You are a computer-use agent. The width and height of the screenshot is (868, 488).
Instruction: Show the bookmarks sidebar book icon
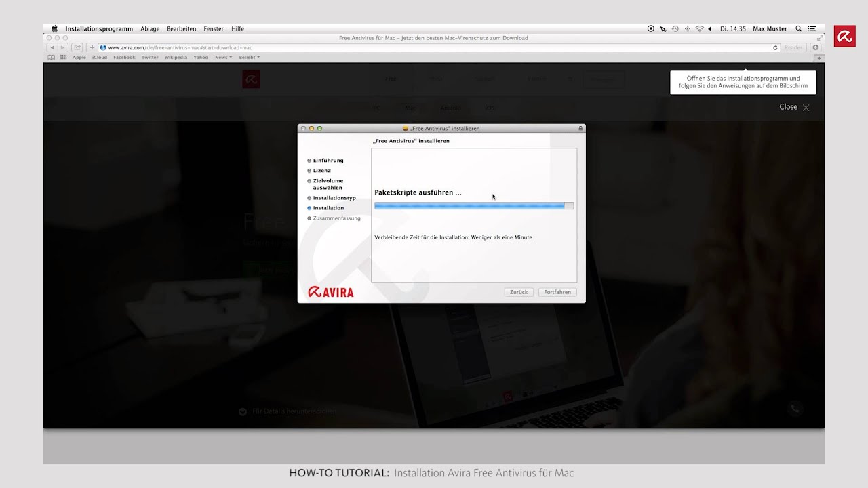[52, 58]
